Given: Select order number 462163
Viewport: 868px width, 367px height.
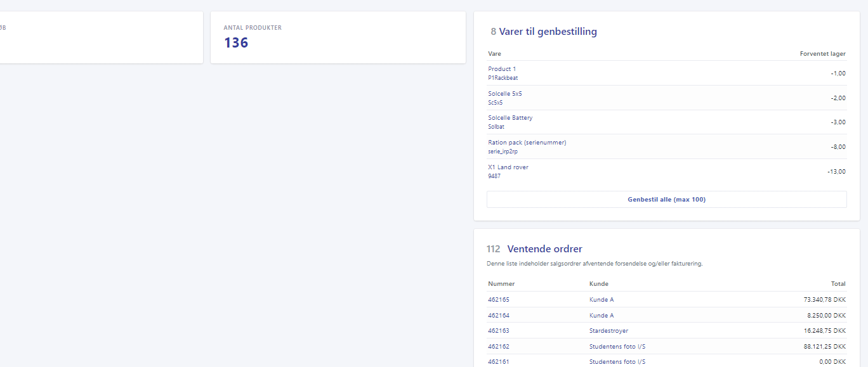Looking at the screenshot, I should click(x=497, y=330).
